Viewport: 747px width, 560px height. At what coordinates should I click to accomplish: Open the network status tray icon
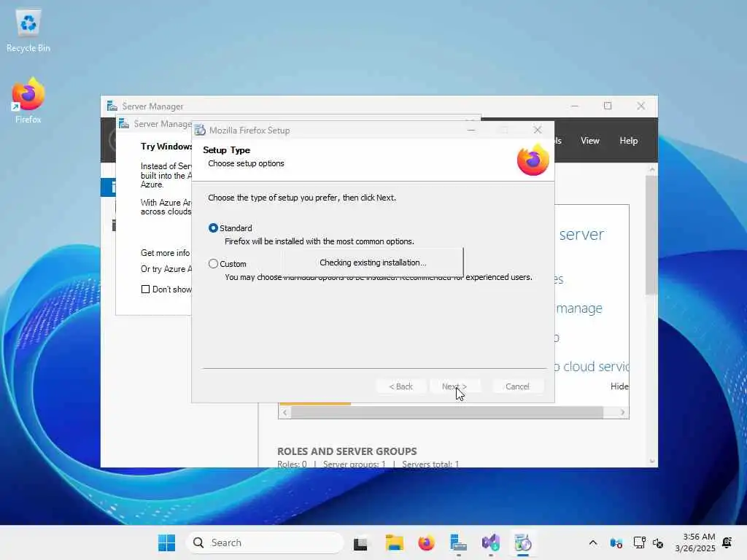point(639,542)
